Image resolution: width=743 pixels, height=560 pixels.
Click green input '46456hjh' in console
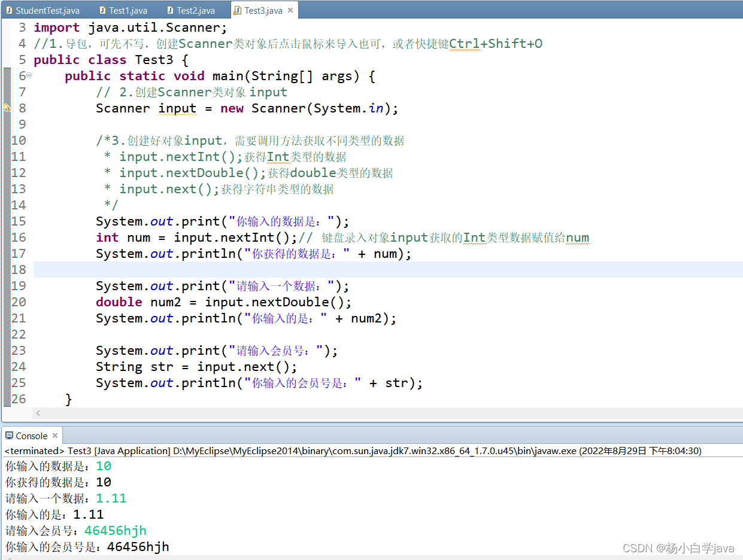coord(116,531)
